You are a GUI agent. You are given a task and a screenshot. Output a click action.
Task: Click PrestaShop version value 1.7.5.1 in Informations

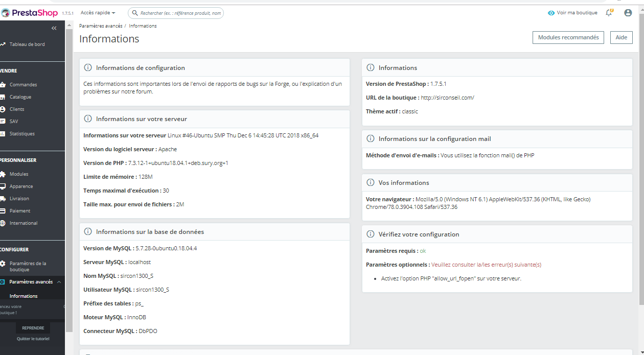[438, 84]
